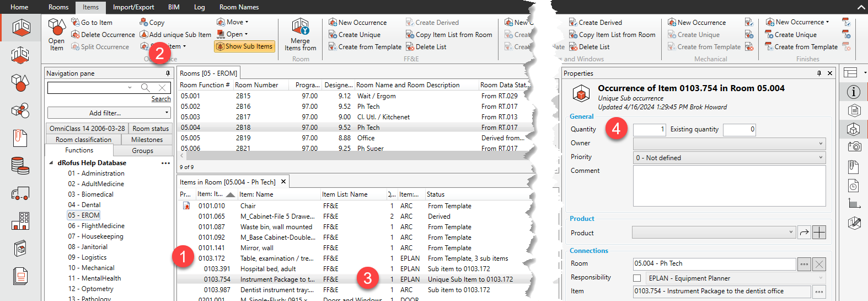
Task: Click Delete Occurrence in the ribbon
Action: pos(103,35)
